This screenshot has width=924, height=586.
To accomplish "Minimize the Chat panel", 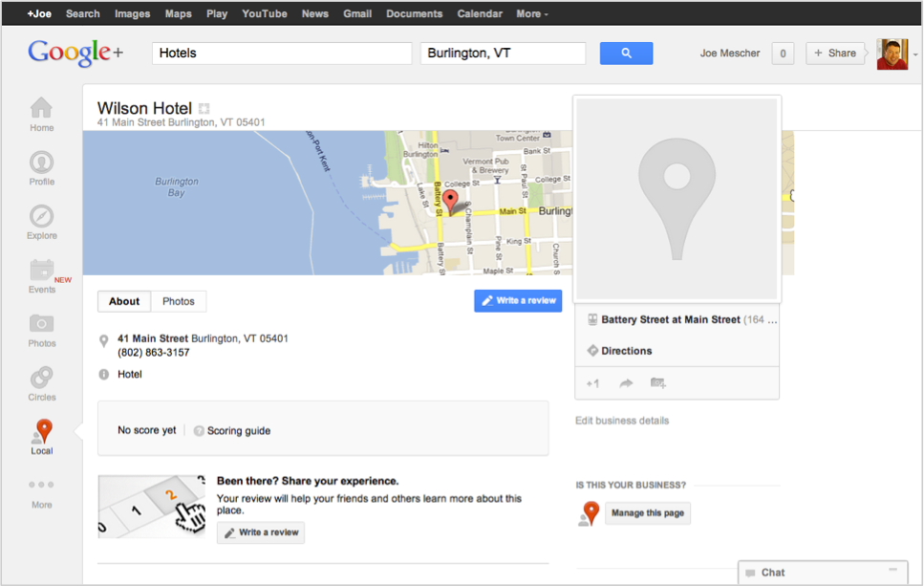I will click(x=892, y=570).
